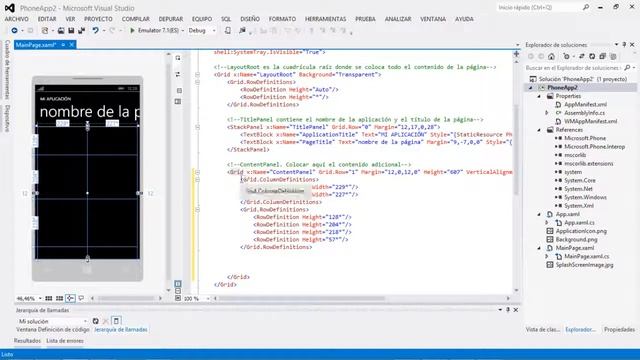Click the Save All toolbar icon
Image resolution: width=640 pixels, height=360 pixels.
click(82, 31)
